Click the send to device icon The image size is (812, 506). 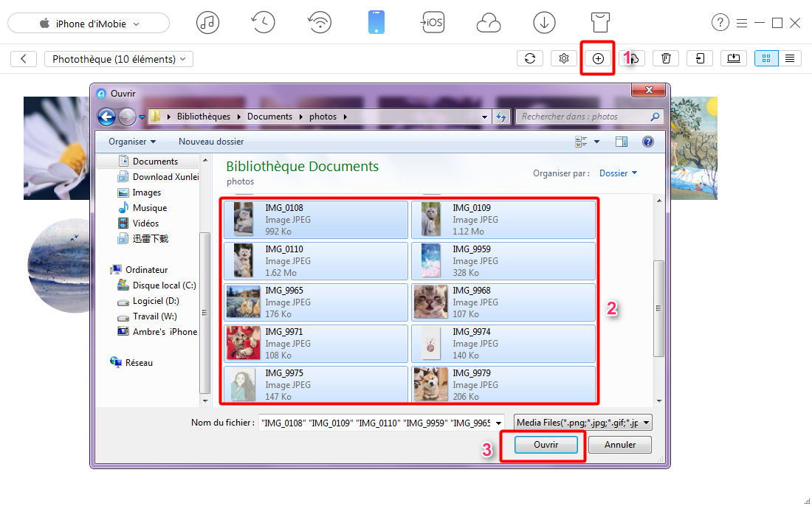pyautogui.click(x=700, y=58)
